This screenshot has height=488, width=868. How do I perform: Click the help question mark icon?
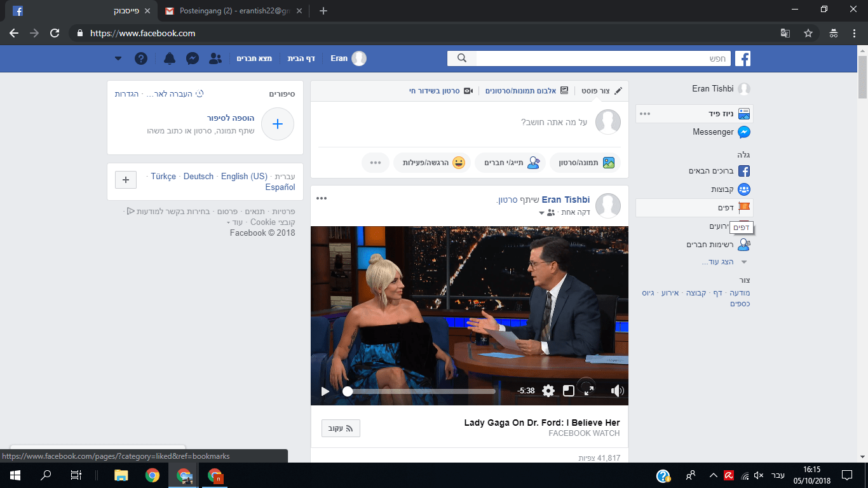pos(141,58)
